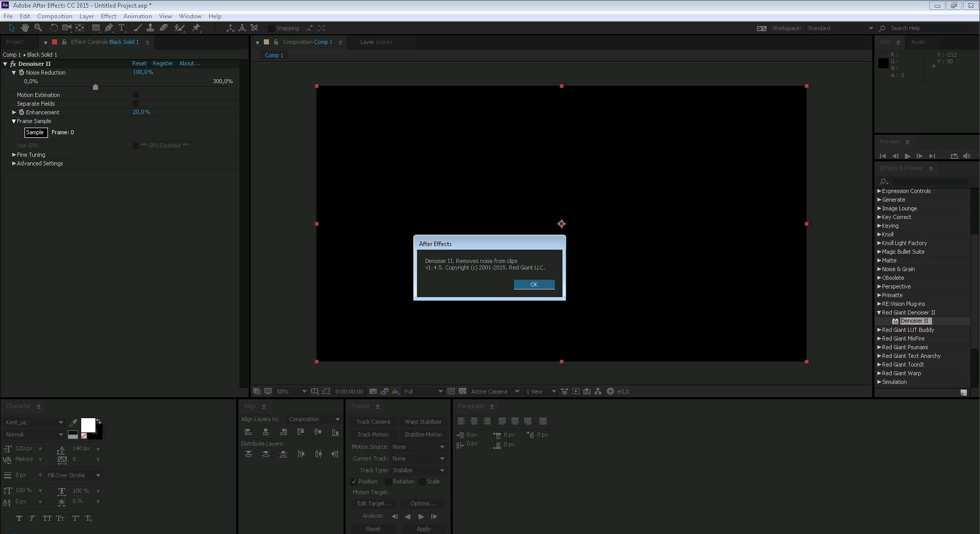The width and height of the screenshot is (980, 534).
Task: Click the white fill color swatch
Action: point(88,425)
